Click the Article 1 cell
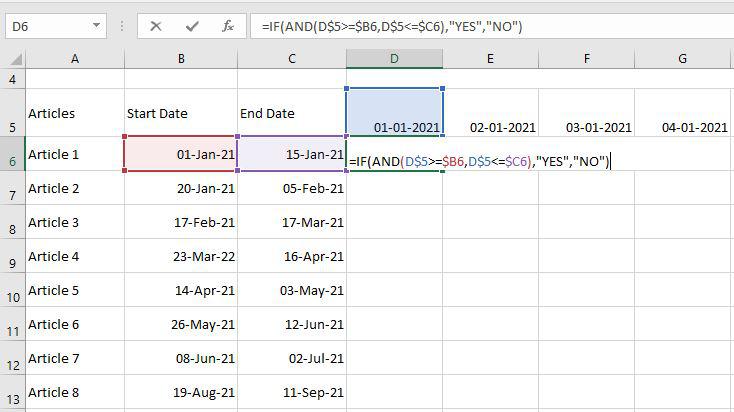Viewport: 734px width, 412px height. coord(75,154)
